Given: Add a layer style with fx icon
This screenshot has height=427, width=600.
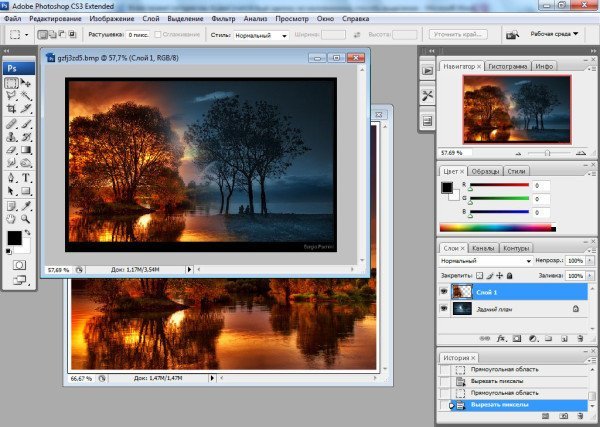Looking at the screenshot, I should tap(501, 339).
